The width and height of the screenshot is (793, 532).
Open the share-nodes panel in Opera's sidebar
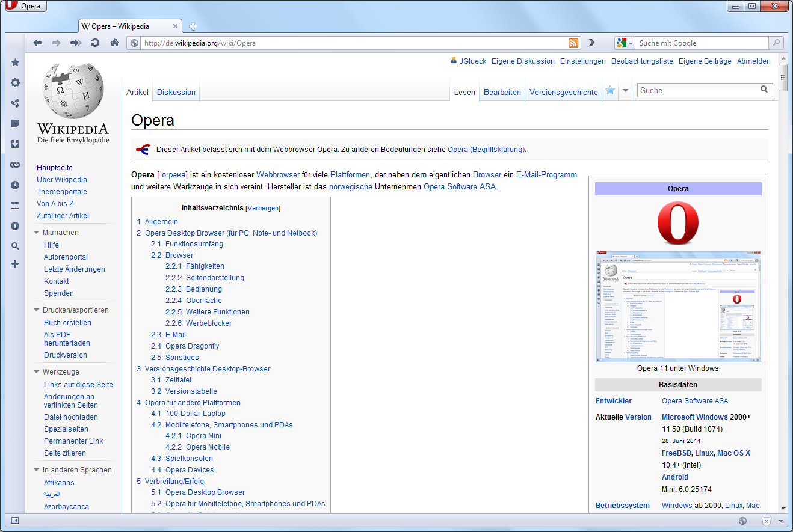tap(16, 103)
